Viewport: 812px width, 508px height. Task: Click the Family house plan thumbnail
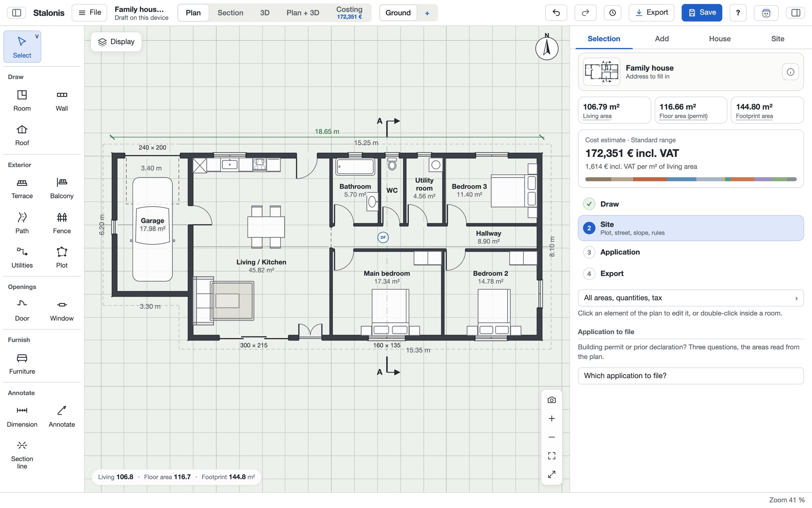click(601, 72)
